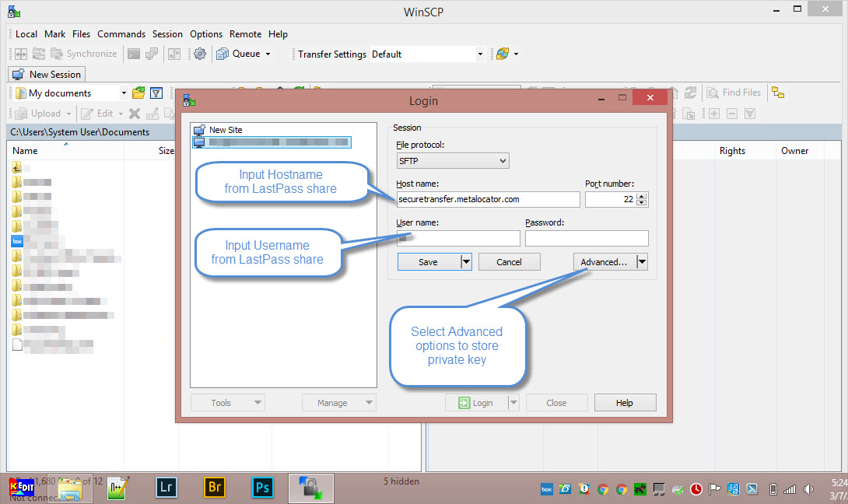Click the Password input field

(x=587, y=239)
